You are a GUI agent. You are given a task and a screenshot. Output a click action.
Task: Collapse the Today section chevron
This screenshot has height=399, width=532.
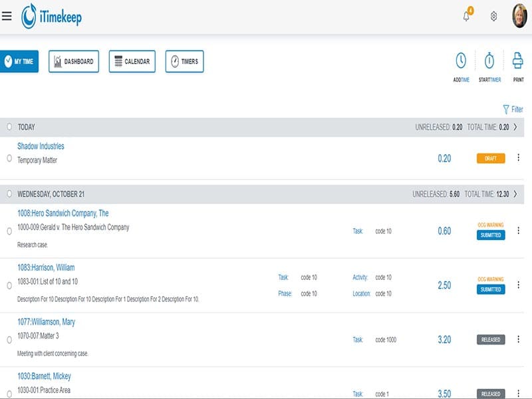coord(515,127)
